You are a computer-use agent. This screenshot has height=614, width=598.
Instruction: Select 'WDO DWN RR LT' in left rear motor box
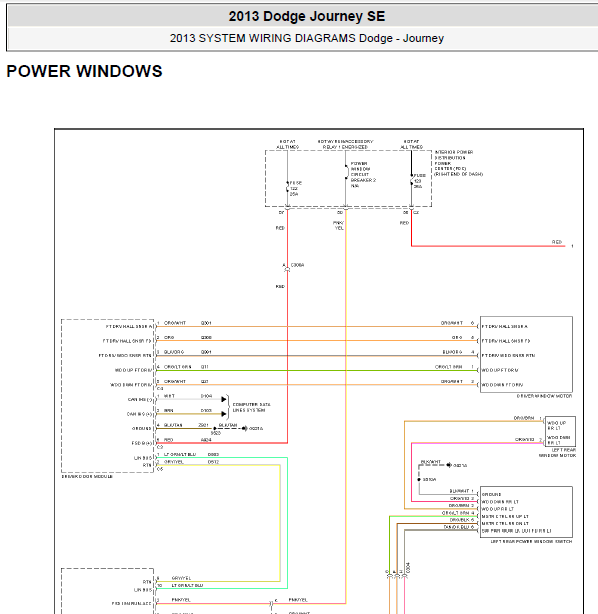pos(558,440)
